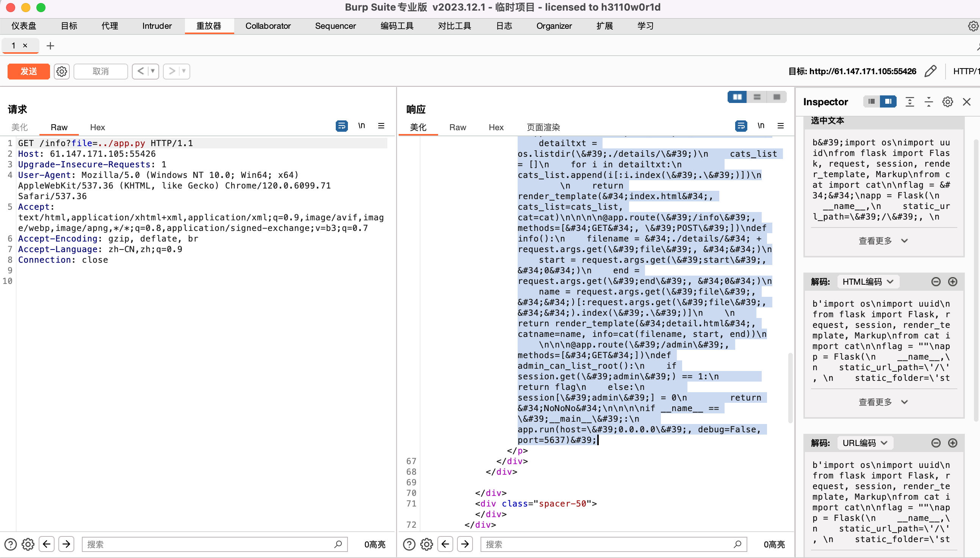Click the 发送 button
The width and height of the screenshot is (980, 558).
coord(29,71)
